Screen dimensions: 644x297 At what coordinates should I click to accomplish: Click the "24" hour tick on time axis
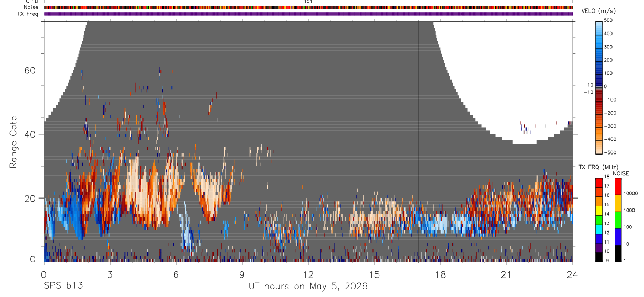point(572,274)
